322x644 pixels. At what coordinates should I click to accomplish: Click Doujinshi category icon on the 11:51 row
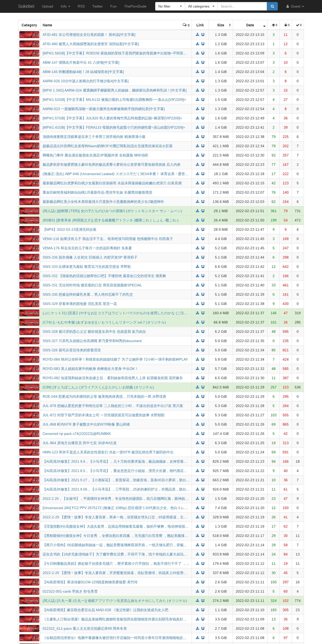click(29, 211)
